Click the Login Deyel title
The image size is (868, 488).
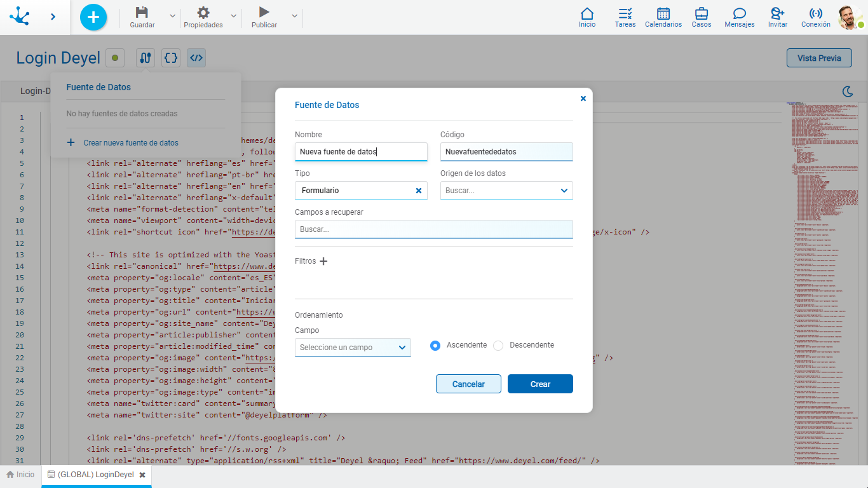click(x=58, y=58)
